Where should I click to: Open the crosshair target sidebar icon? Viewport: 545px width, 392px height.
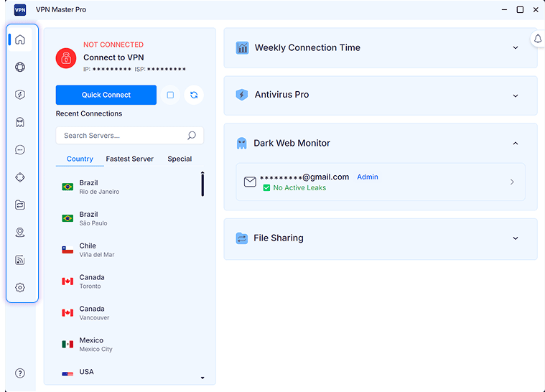pos(20,177)
